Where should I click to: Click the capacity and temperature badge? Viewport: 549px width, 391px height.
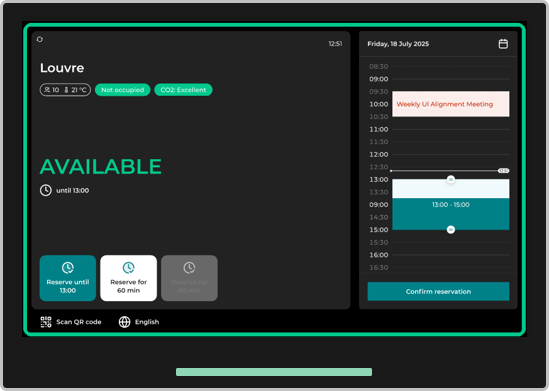click(65, 90)
